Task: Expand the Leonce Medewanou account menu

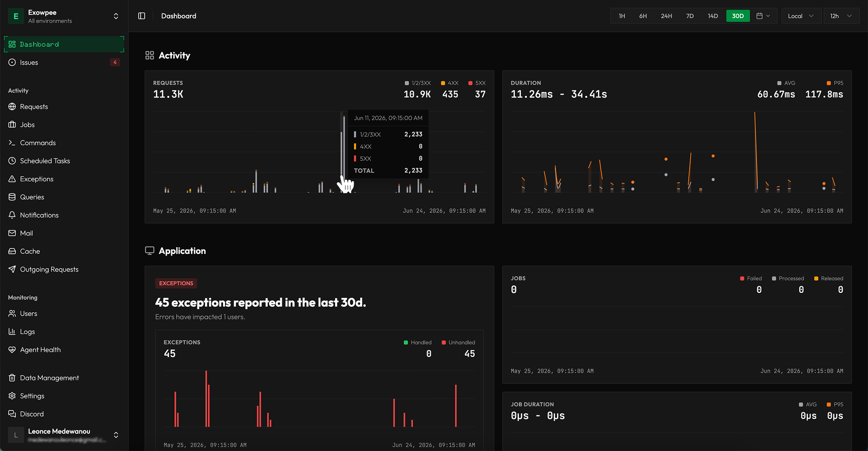Action: pos(116,435)
